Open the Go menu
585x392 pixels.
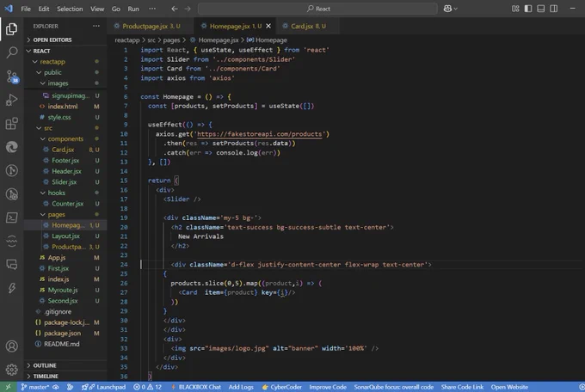pos(116,9)
